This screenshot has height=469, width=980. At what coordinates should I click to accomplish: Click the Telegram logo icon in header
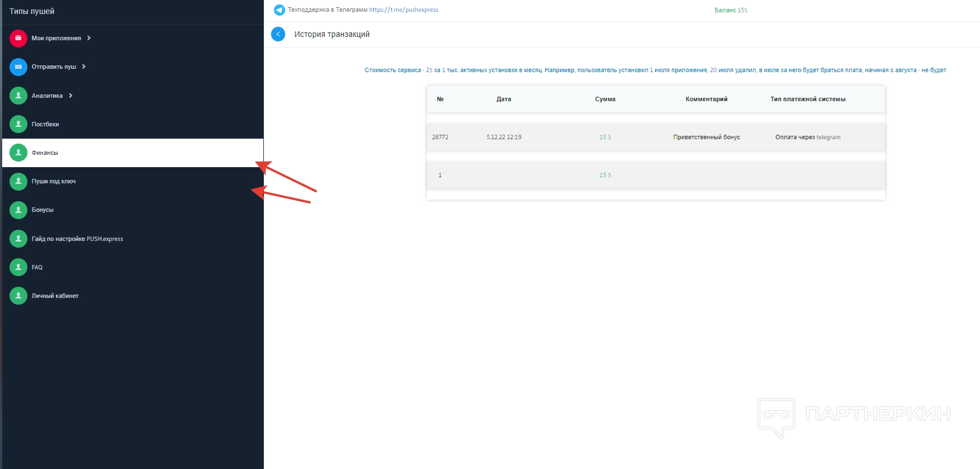click(x=280, y=10)
